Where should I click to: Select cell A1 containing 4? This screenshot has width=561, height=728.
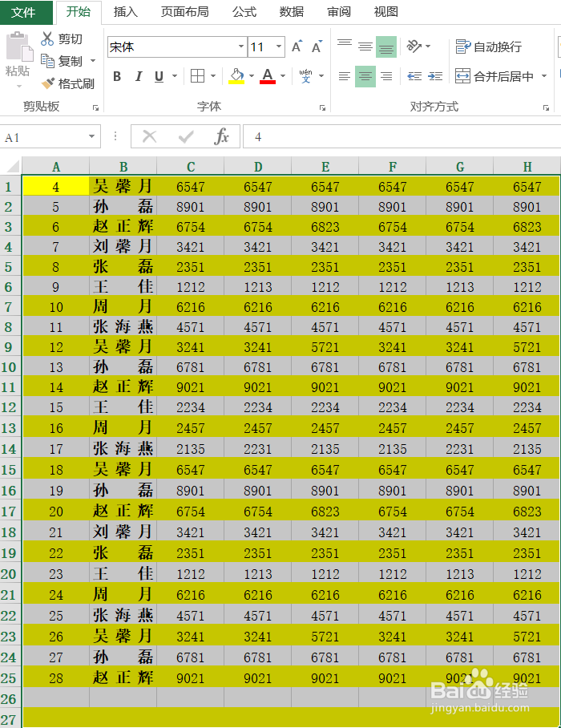[x=55, y=186]
